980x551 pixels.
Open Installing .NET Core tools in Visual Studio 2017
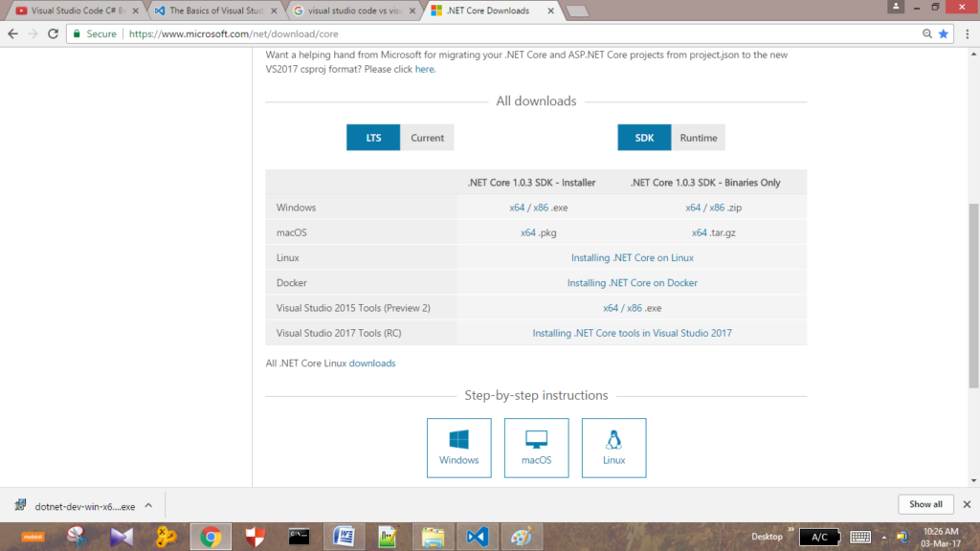point(632,333)
